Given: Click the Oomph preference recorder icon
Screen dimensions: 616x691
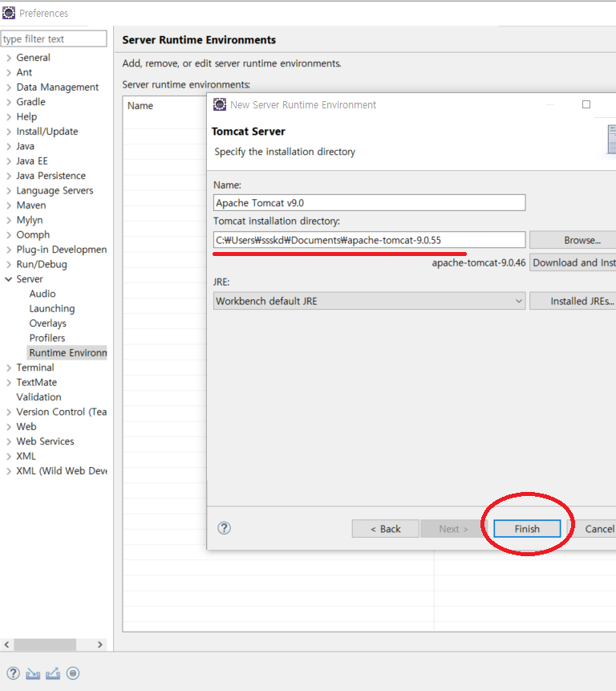Looking at the screenshot, I should click(x=73, y=673).
